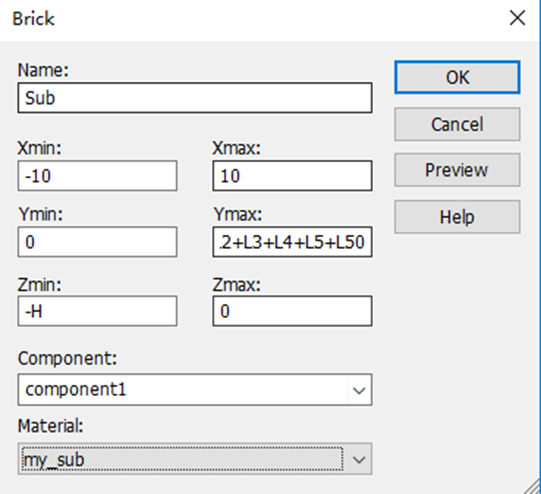Click the Name field containing Sub
This screenshot has height=494, width=541.
[195, 98]
